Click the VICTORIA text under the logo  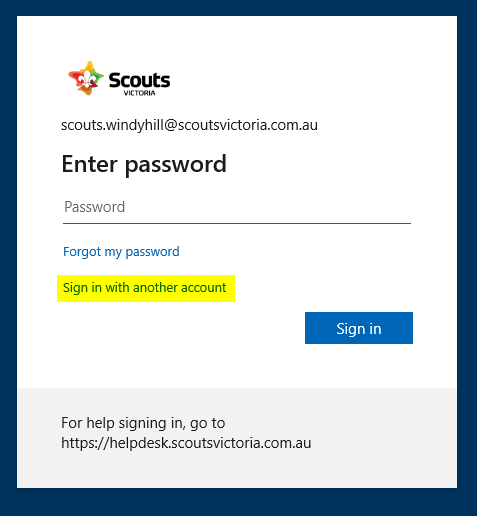(139, 93)
